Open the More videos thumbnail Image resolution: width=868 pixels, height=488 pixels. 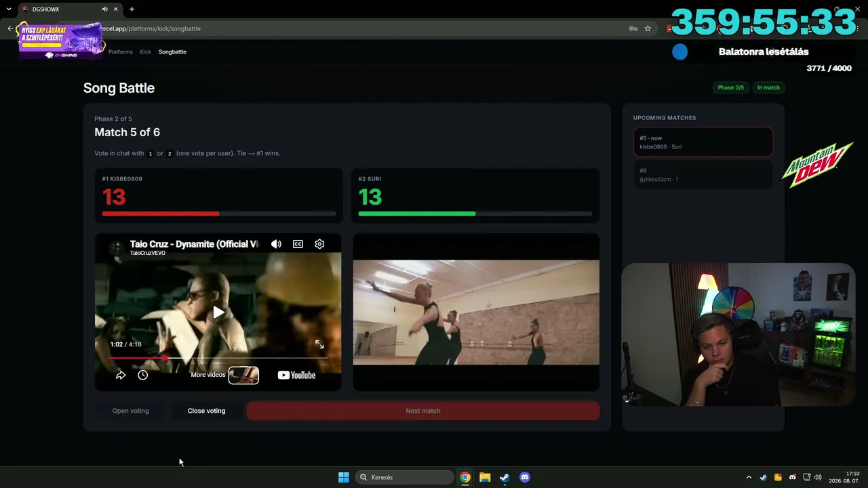pos(243,375)
